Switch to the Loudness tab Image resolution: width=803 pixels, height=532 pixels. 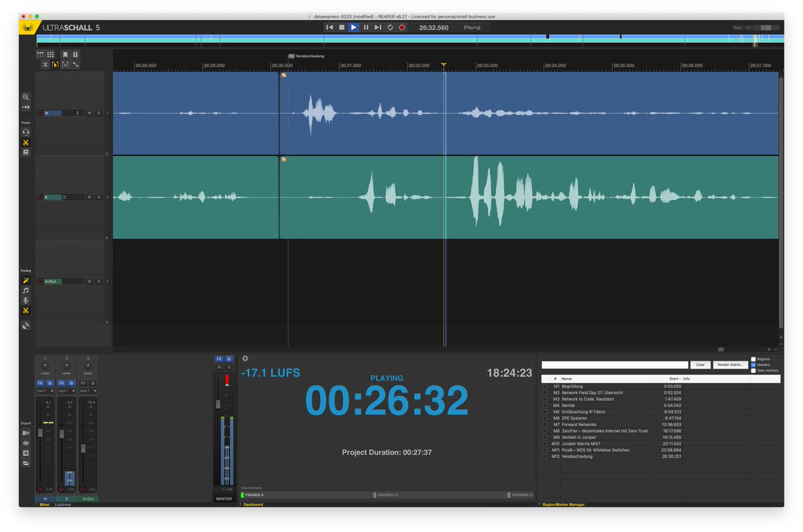[x=63, y=505]
